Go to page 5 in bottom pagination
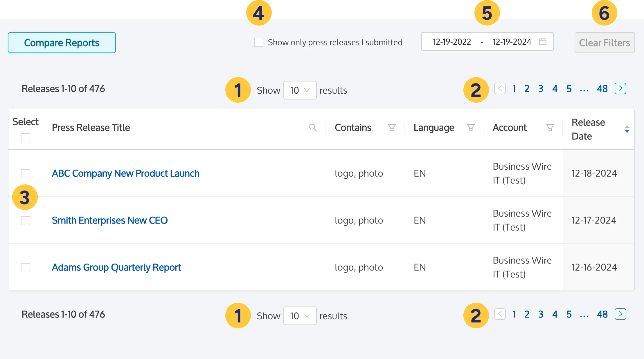This screenshot has height=359, width=644. coord(569,314)
